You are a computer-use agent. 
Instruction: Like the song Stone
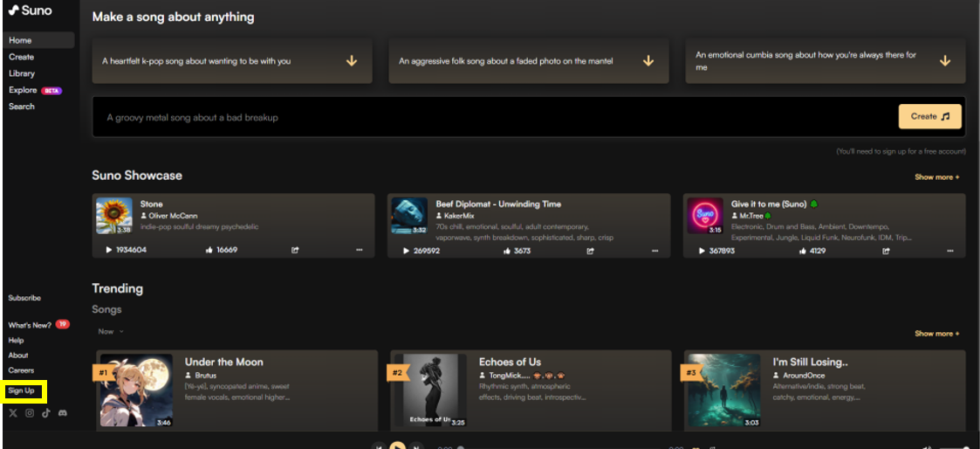click(x=209, y=250)
